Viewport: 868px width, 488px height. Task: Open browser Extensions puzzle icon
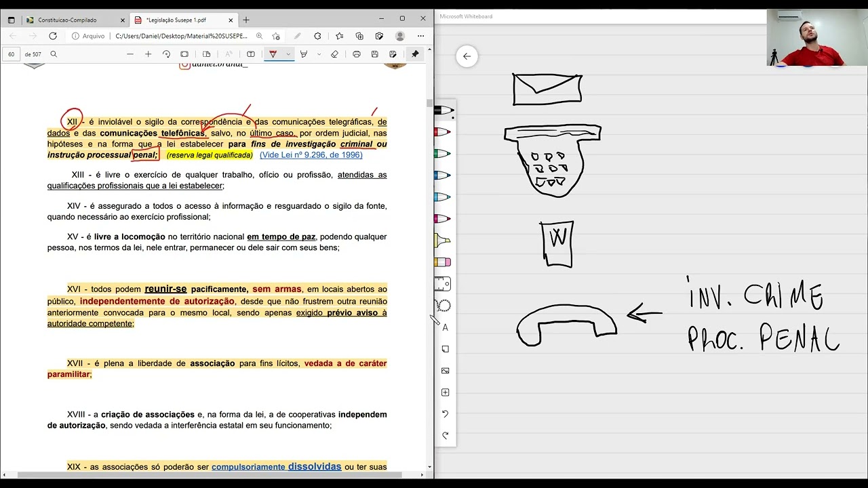(x=317, y=36)
